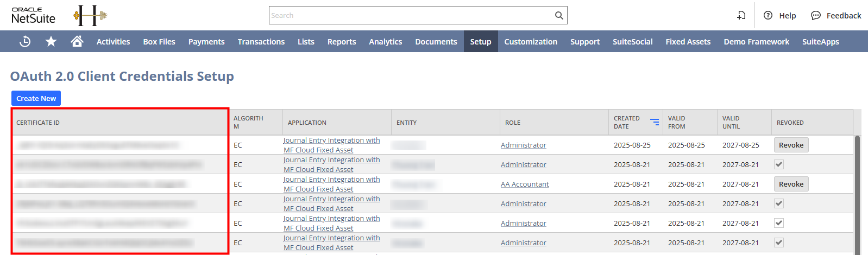Click the Create New button

(x=36, y=98)
